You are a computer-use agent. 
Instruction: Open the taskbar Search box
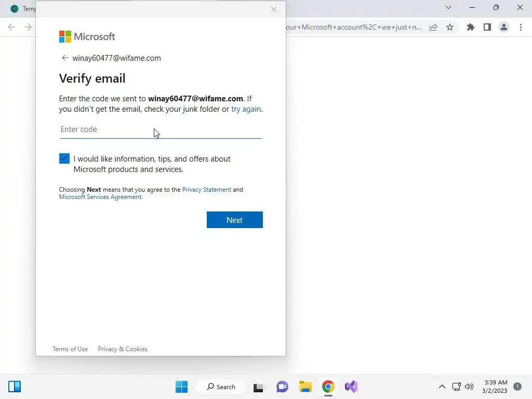pyautogui.click(x=221, y=387)
